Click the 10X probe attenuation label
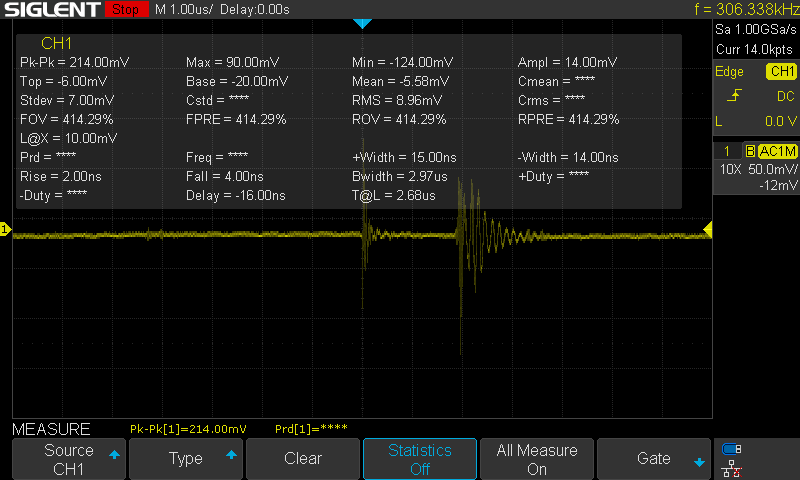Viewport: 800px width, 480px height. (730, 169)
